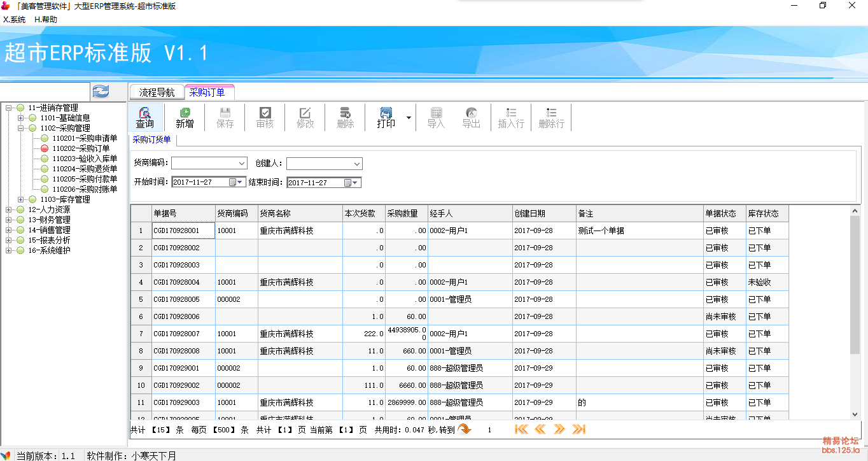Image resolution: width=868 pixels, height=461 pixels.
Task: Click the 44938905.00 quantity cell
Action: (x=406, y=334)
